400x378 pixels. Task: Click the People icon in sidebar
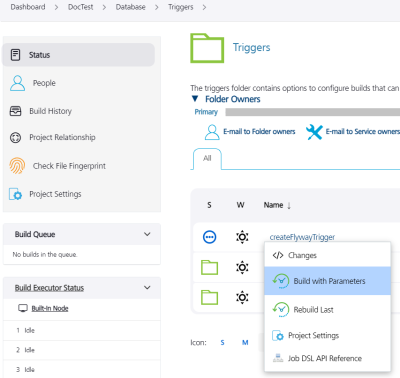point(17,83)
